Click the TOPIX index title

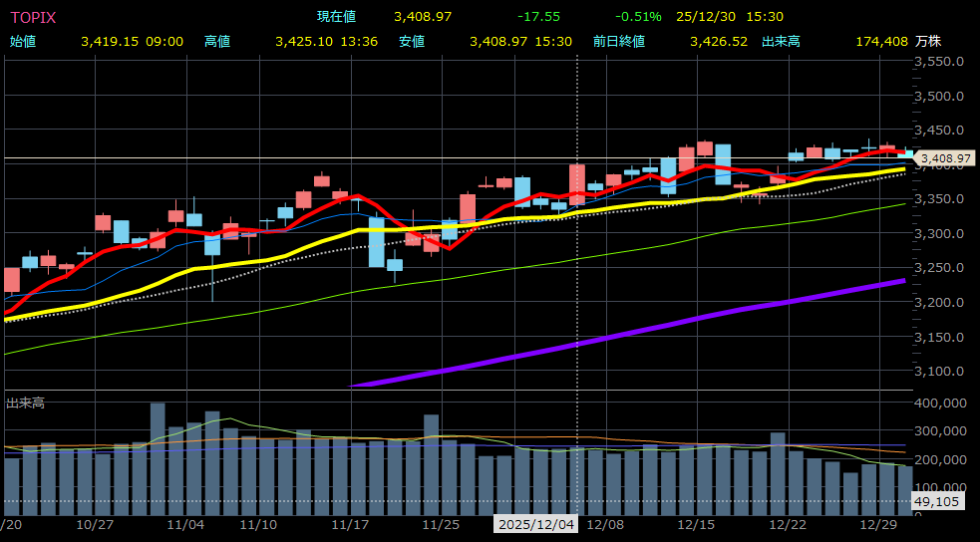click(33, 17)
